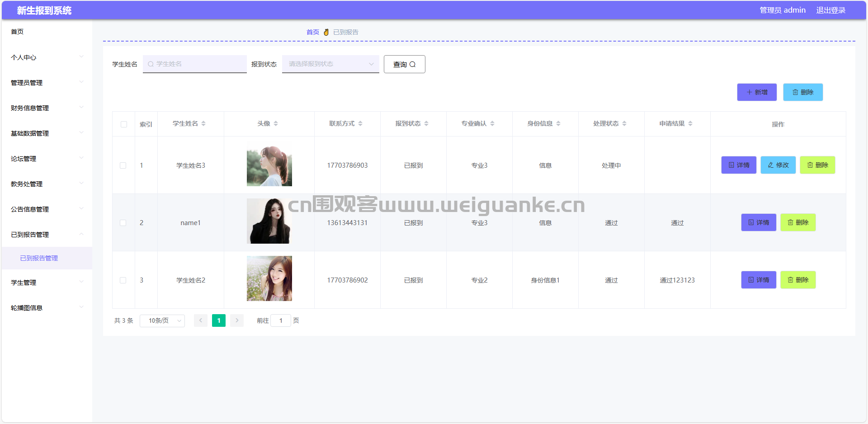Open the 10条/页 page size dropdown
Image resolution: width=868 pixels, height=424 pixels.
point(162,320)
